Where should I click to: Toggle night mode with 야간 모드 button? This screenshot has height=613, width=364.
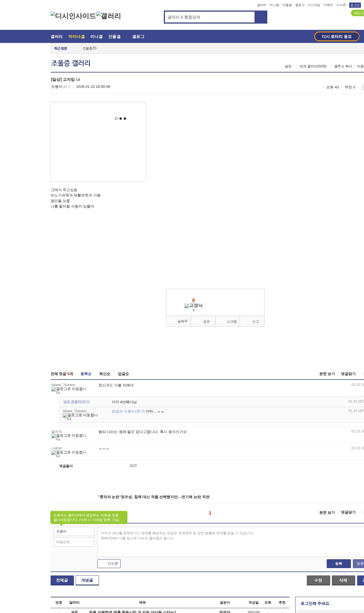point(358,13)
